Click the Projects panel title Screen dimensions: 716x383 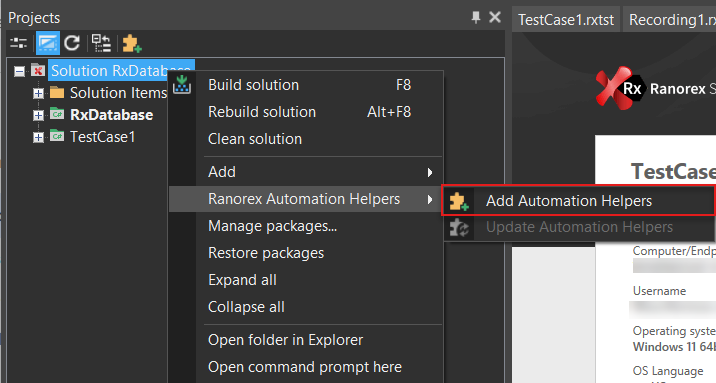coord(34,18)
